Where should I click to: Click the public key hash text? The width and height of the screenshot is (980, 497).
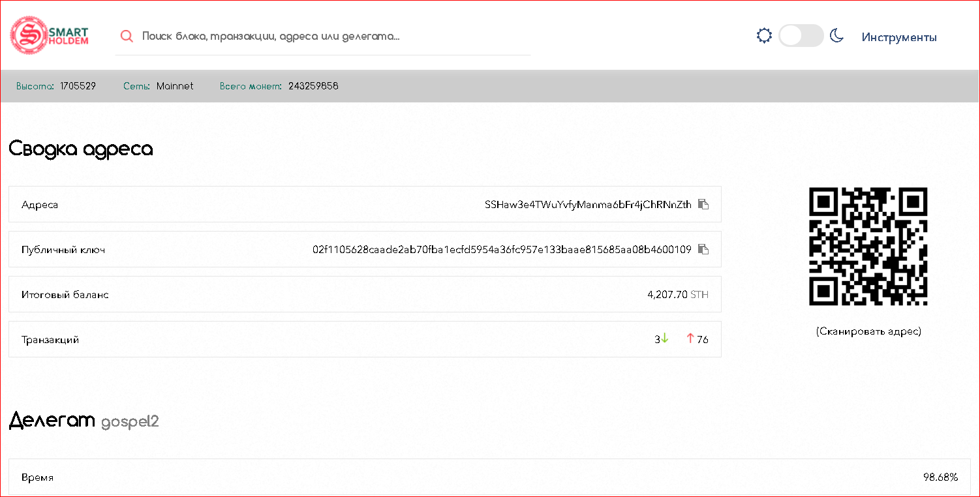[x=501, y=250]
